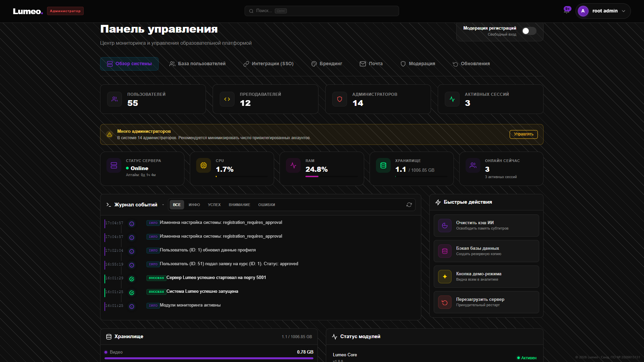
Task: Open the Модерация tab
Action: (x=418, y=64)
